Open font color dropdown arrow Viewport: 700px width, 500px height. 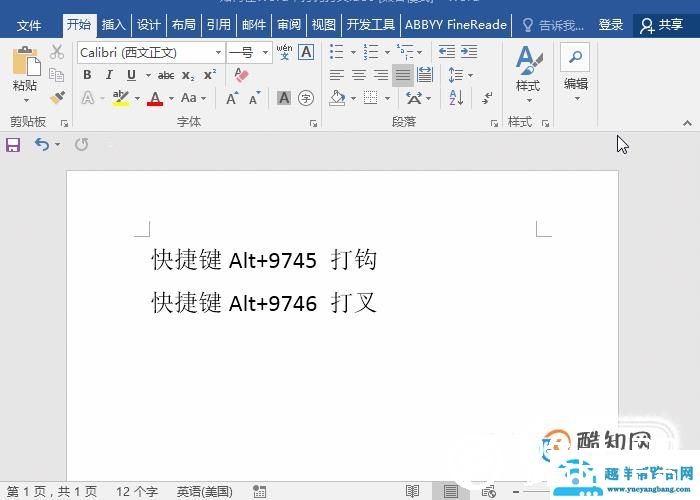(x=171, y=98)
